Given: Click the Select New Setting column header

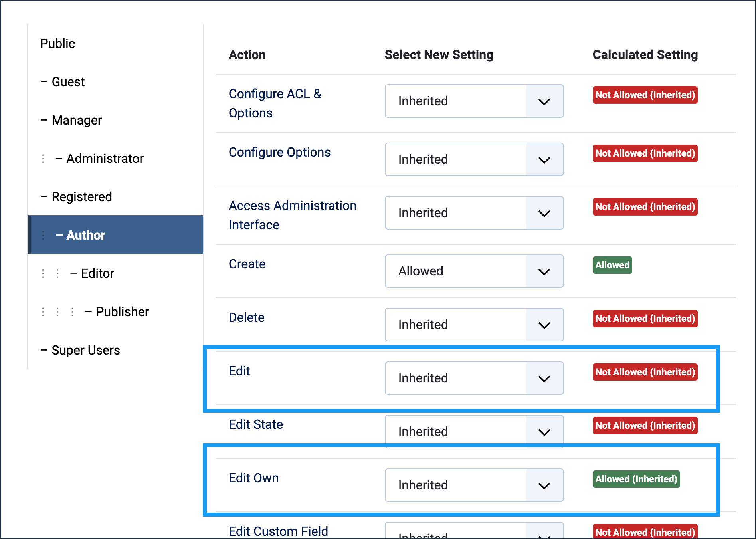Looking at the screenshot, I should (x=439, y=55).
